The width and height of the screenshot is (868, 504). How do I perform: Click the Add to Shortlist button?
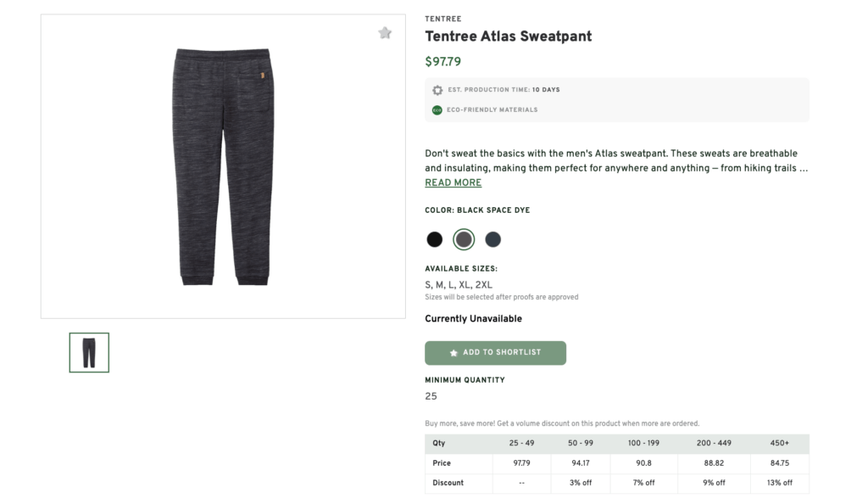tap(495, 353)
